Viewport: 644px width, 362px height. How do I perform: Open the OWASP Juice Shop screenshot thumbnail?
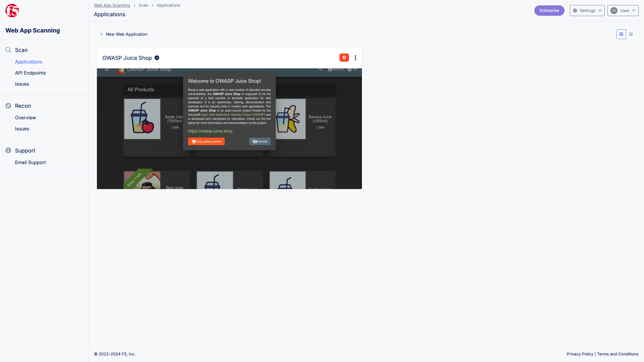(229, 129)
